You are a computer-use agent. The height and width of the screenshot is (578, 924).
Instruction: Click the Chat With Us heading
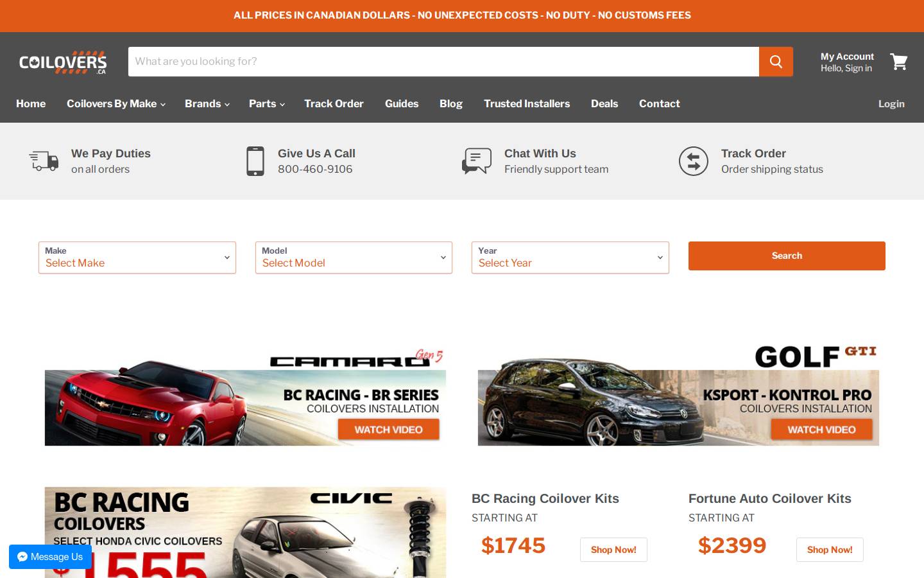540,153
